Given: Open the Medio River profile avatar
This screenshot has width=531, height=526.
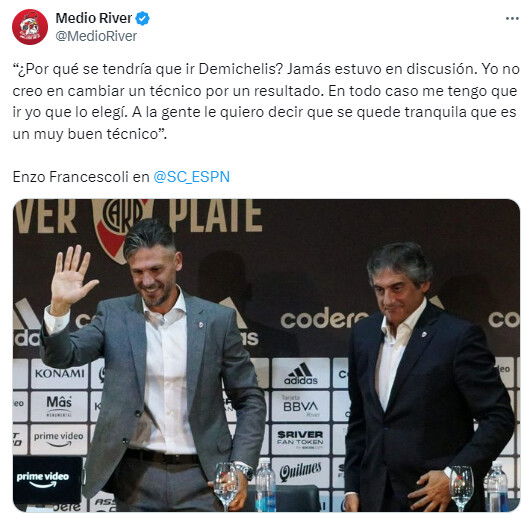Looking at the screenshot, I should [30, 27].
